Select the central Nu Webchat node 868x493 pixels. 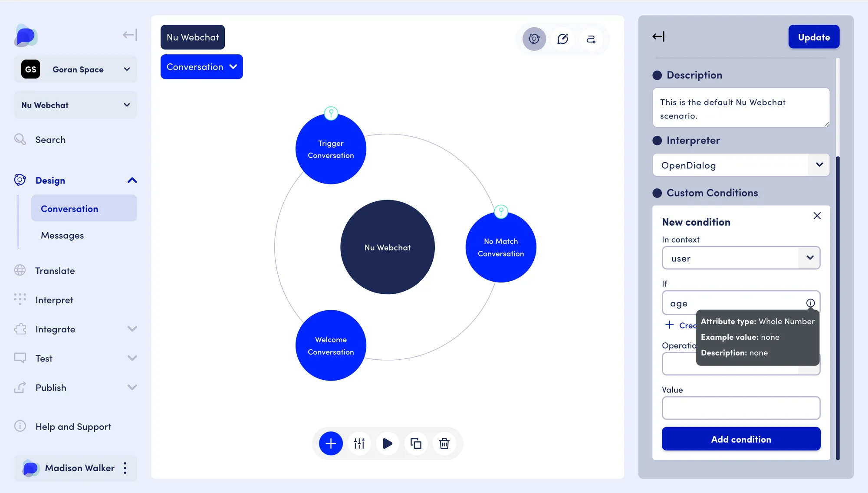[388, 247]
